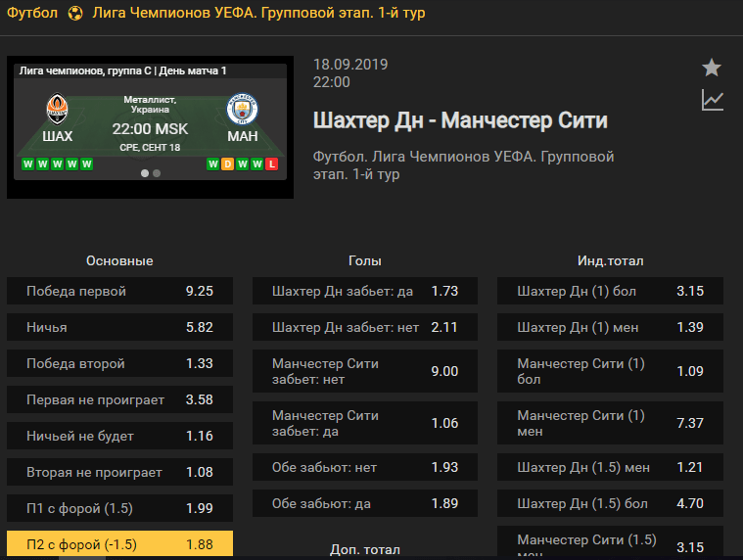The height and width of the screenshot is (560, 743).
Task: Click the Основные section header
Action: coord(119,260)
